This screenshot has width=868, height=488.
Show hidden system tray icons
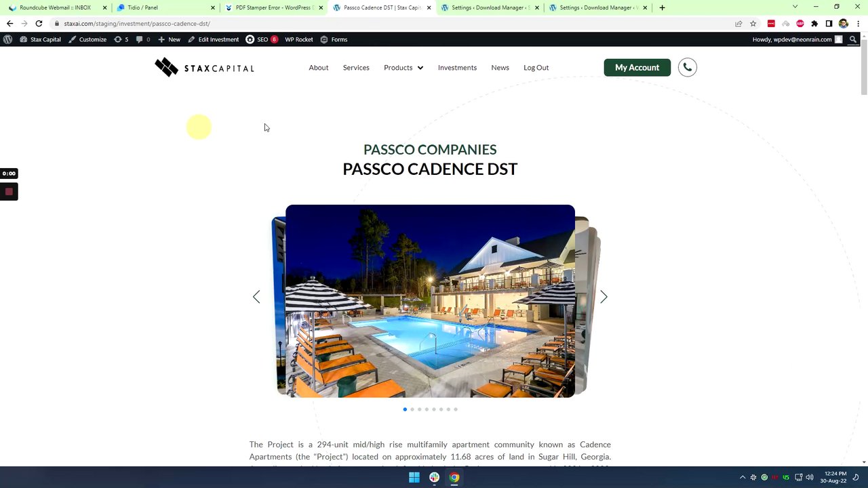pos(742,477)
